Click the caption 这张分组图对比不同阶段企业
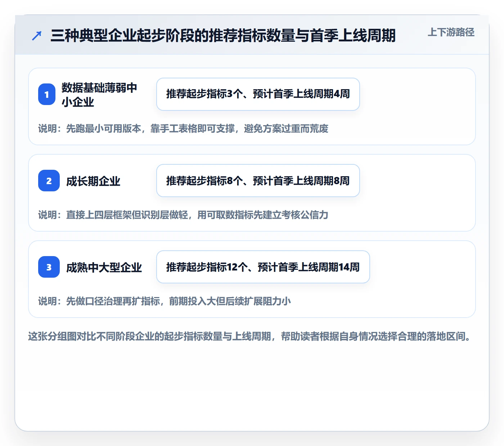Screen dimensions: 504x446 pyautogui.click(x=250, y=336)
